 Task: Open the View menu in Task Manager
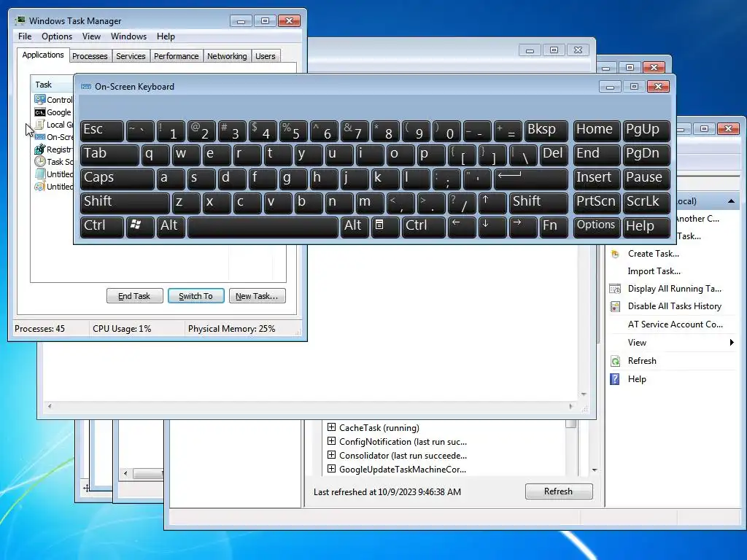(91, 36)
